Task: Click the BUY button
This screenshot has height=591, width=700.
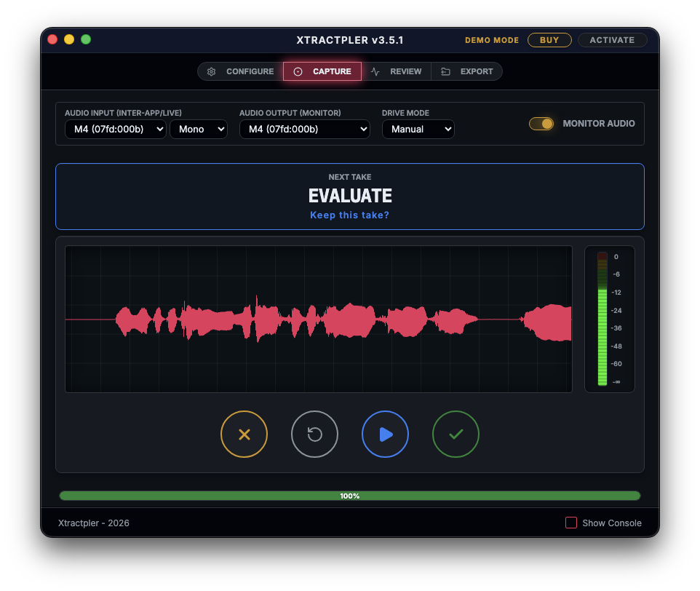Action: [549, 40]
